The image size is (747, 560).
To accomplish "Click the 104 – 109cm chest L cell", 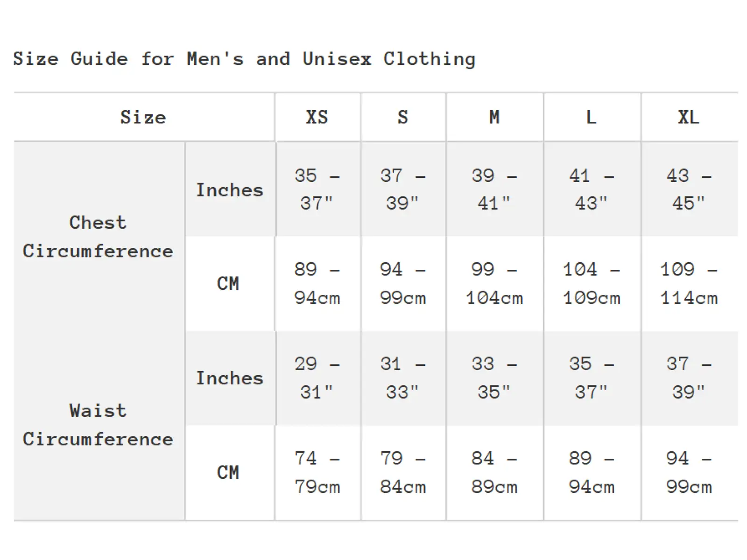I will [592, 284].
